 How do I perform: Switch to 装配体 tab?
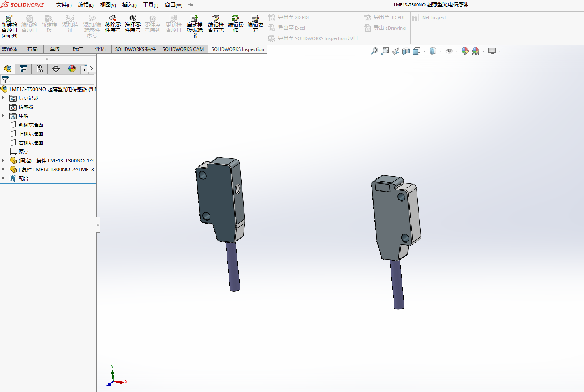[10, 49]
